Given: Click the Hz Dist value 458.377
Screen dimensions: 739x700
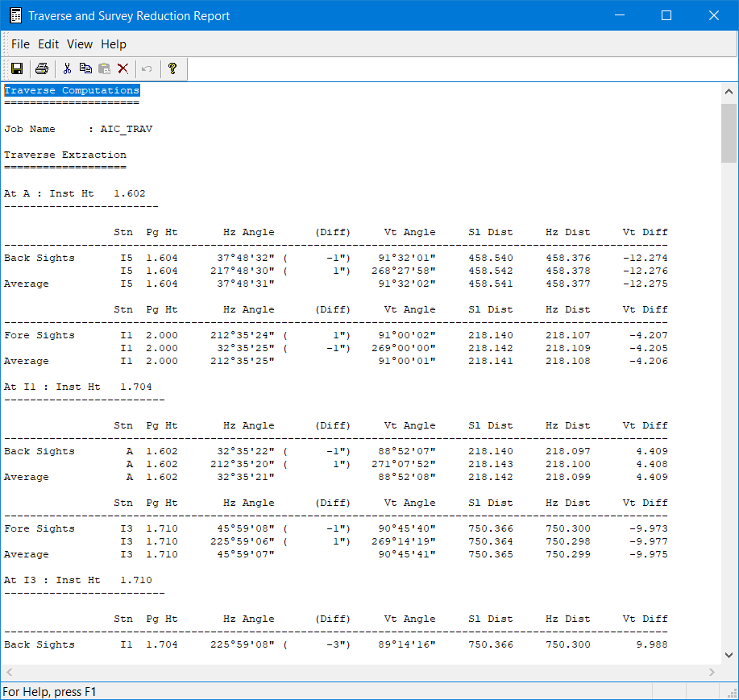Looking at the screenshot, I should point(568,284).
